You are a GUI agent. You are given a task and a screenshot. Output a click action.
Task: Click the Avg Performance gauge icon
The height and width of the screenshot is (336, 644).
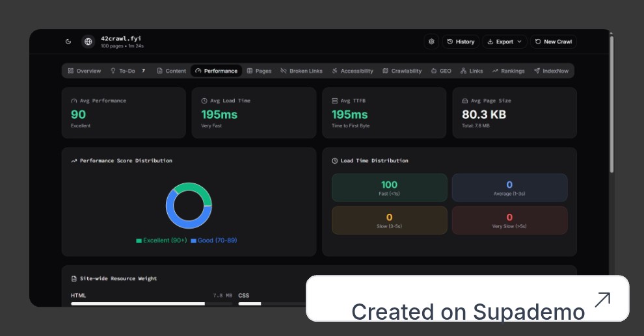tap(74, 101)
